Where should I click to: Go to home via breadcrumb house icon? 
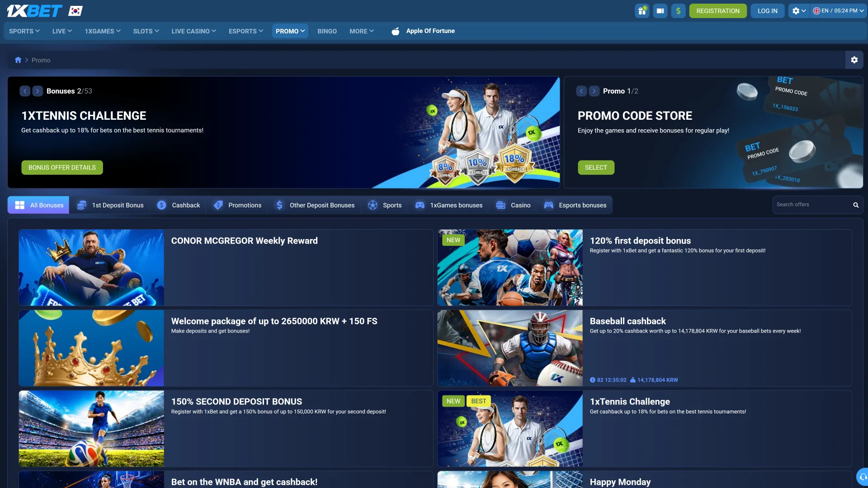18,60
